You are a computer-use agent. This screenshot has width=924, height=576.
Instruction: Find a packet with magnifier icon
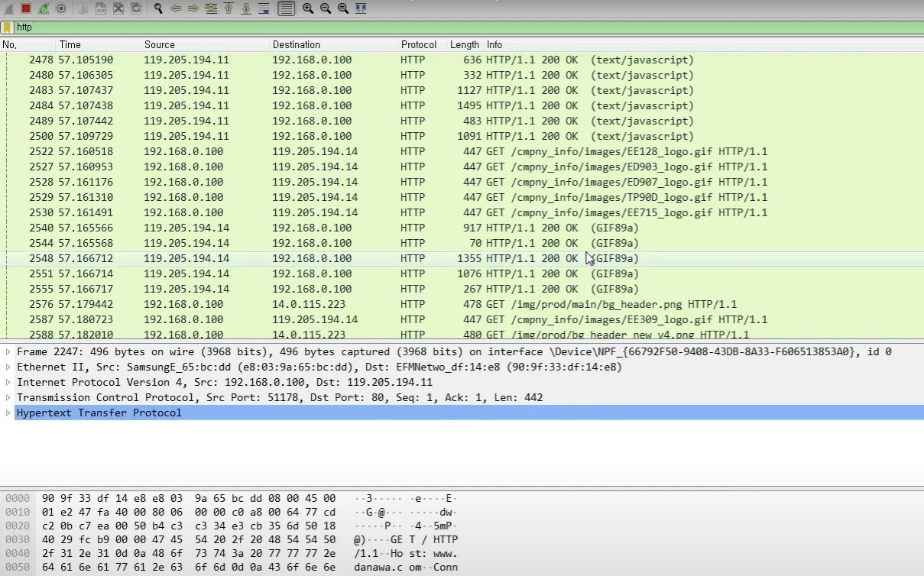tap(158, 8)
